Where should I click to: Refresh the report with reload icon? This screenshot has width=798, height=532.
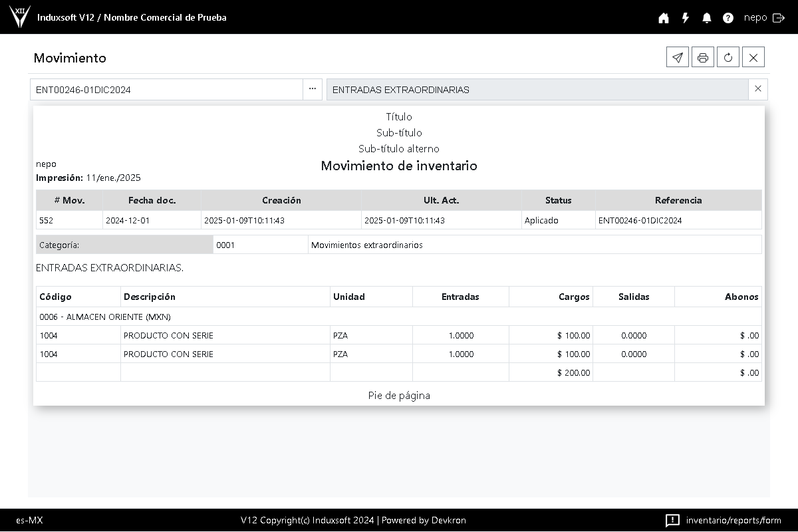click(x=728, y=58)
